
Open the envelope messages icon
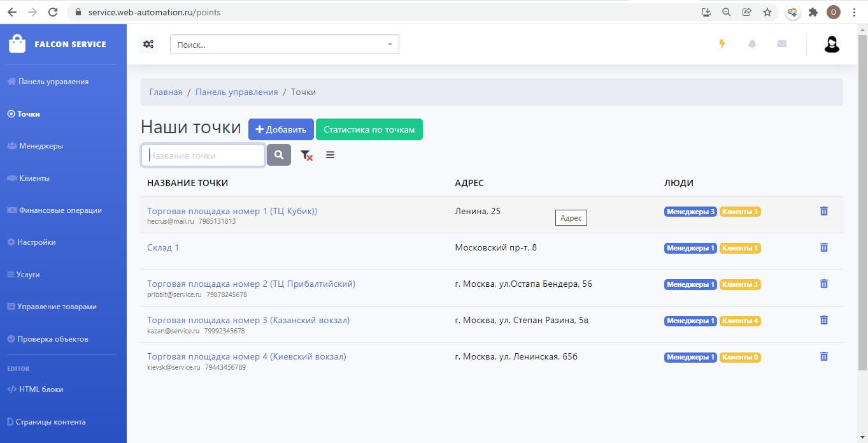pyautogui.click(x=782, y=44)
